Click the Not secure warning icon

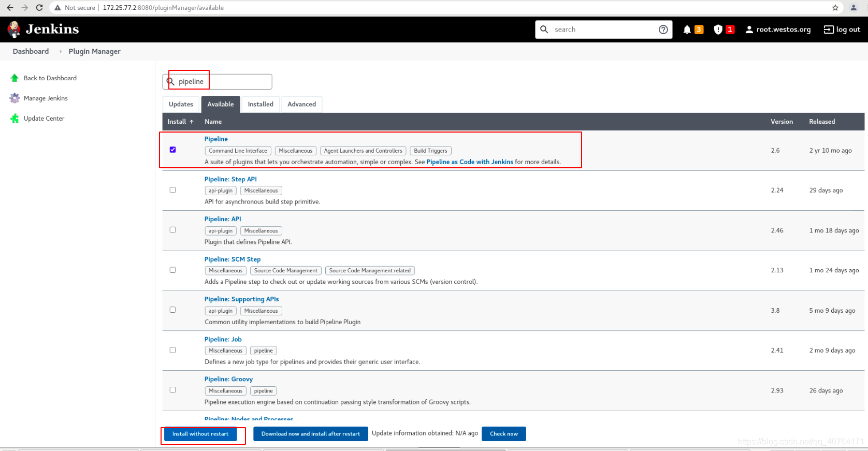[57, 8]
